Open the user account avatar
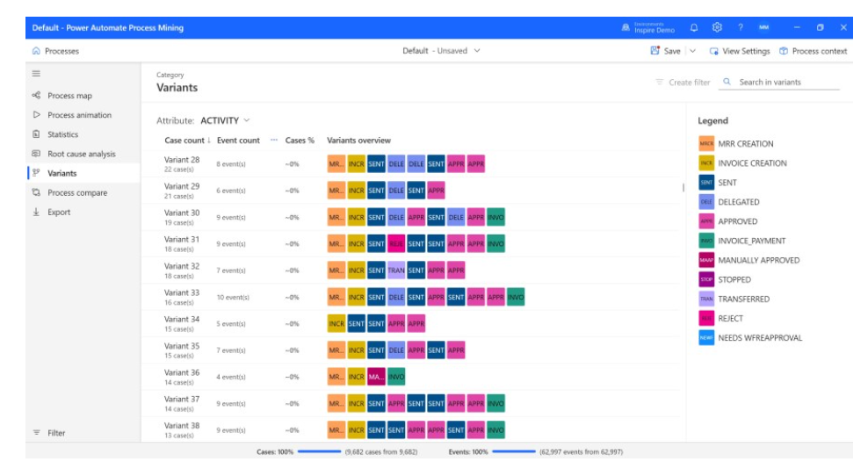Screen dimensions: 868x469 coord(764,28)
